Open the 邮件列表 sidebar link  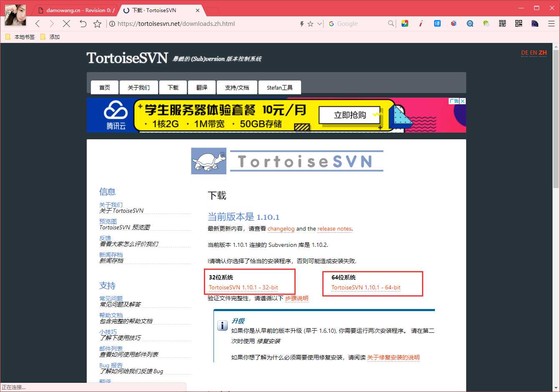click(x=111, y=349)
